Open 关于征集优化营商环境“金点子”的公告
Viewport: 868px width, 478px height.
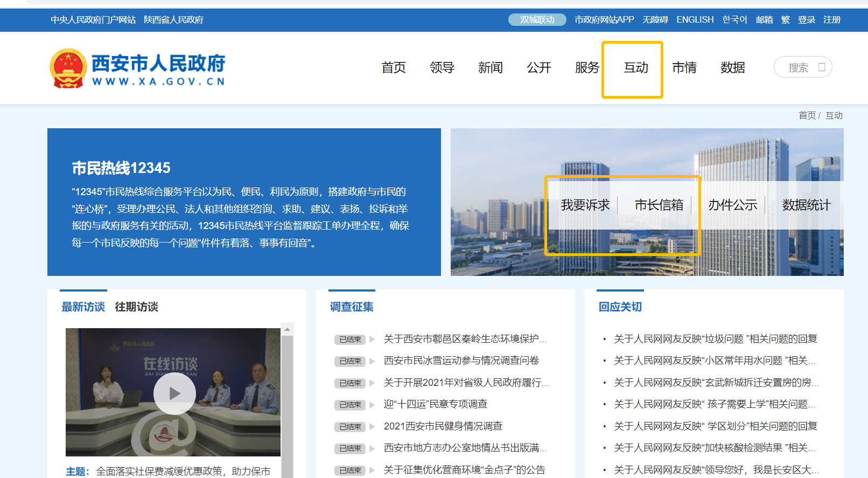click(465, 470)
